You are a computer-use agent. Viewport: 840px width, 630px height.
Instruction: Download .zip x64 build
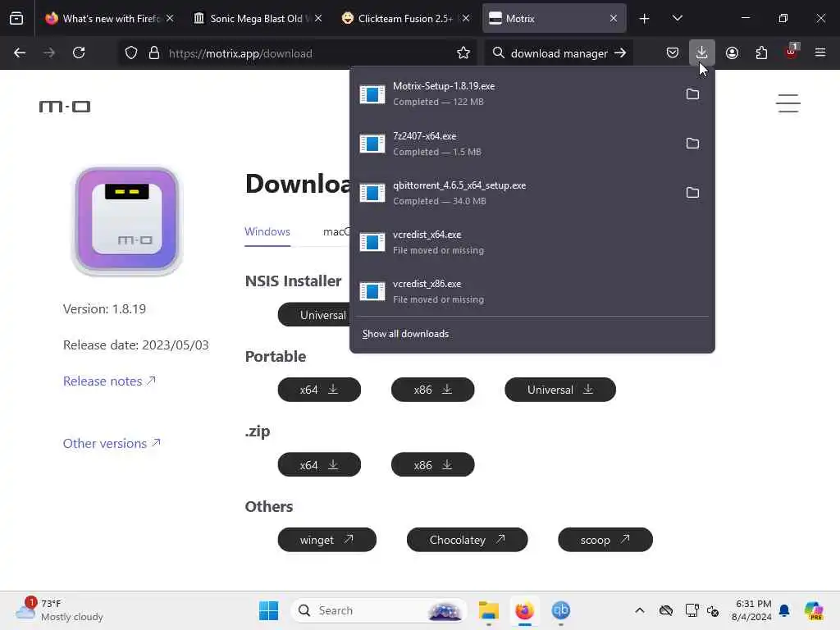tap(319, 465)
